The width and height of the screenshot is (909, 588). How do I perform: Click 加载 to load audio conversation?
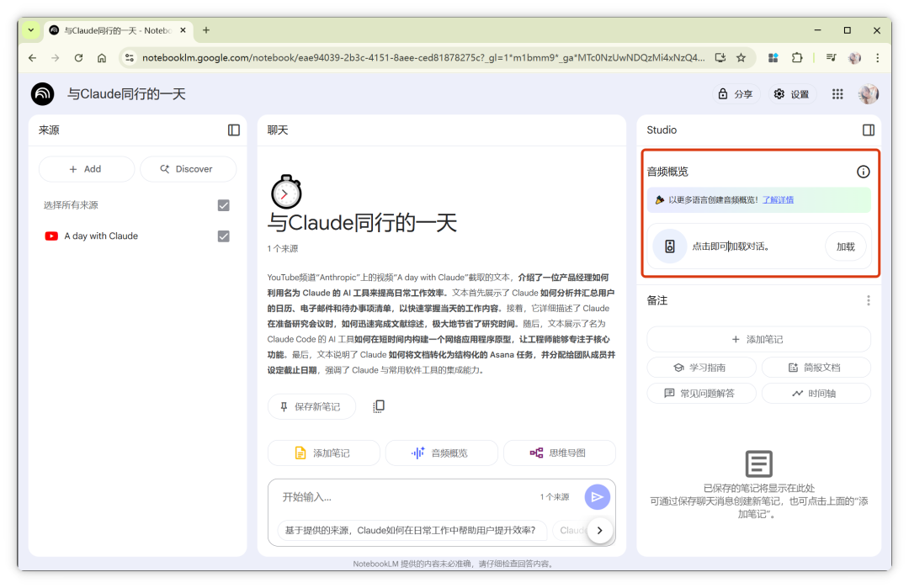coord(845,246)
